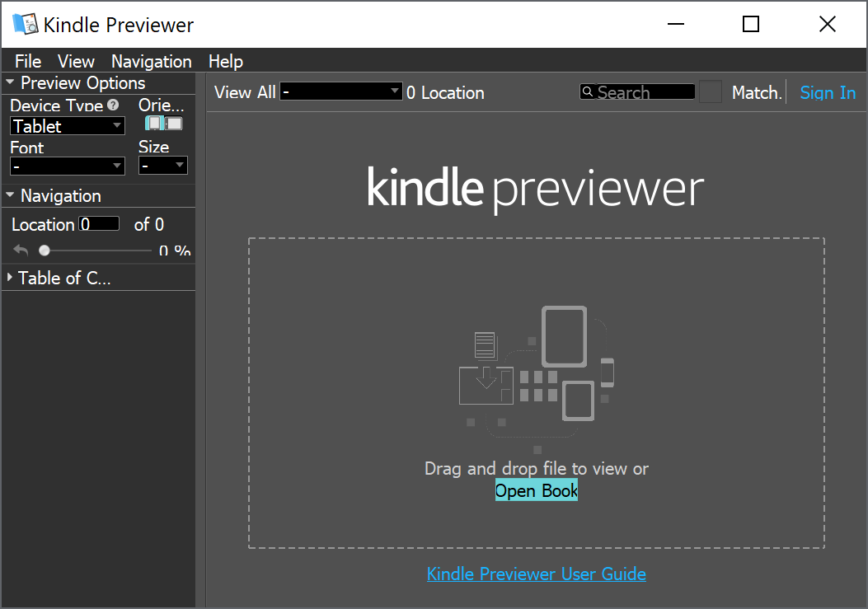Click the Open Book link

coord(537,490)
